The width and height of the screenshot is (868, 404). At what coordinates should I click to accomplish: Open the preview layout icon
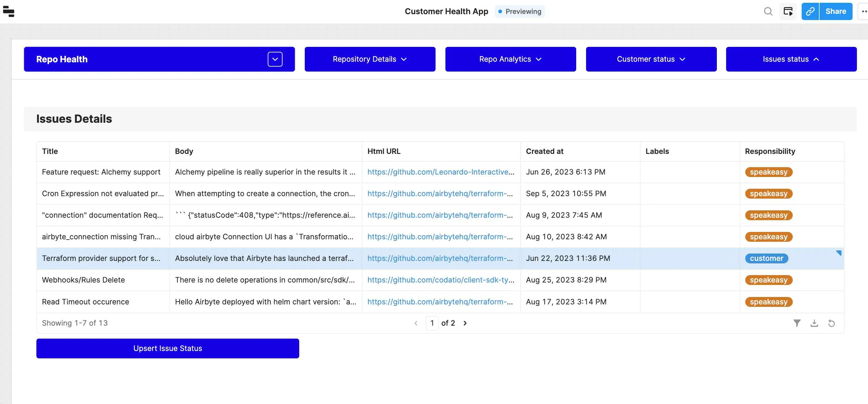(788, 11)
